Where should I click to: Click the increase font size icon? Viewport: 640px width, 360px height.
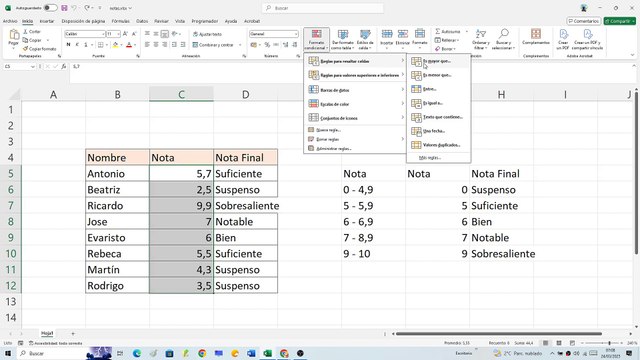tap(125, 34)
